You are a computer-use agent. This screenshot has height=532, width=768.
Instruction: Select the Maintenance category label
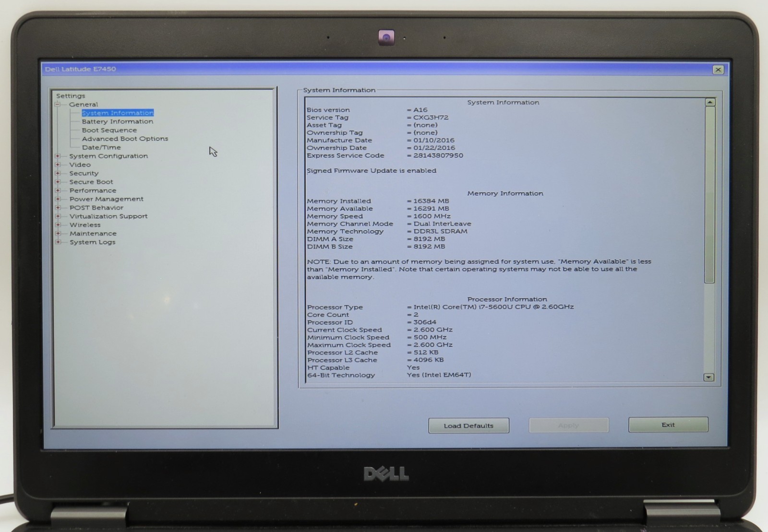pyautogui.click(x=93, y=234)
